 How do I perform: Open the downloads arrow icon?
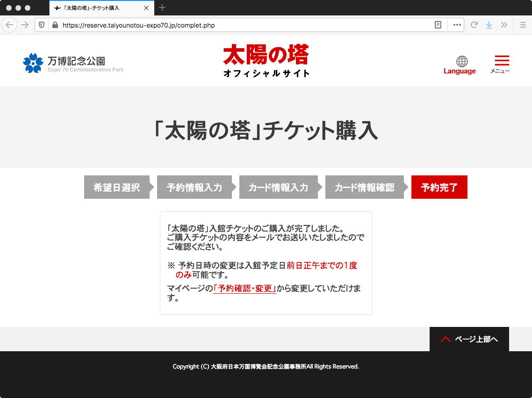(489, 25)
